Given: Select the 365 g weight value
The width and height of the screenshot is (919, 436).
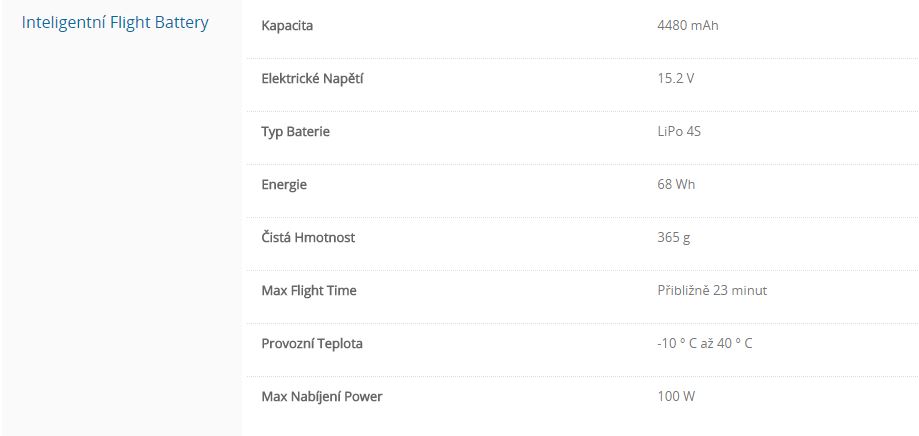Looking at the screenshot, I should point(673,237).
